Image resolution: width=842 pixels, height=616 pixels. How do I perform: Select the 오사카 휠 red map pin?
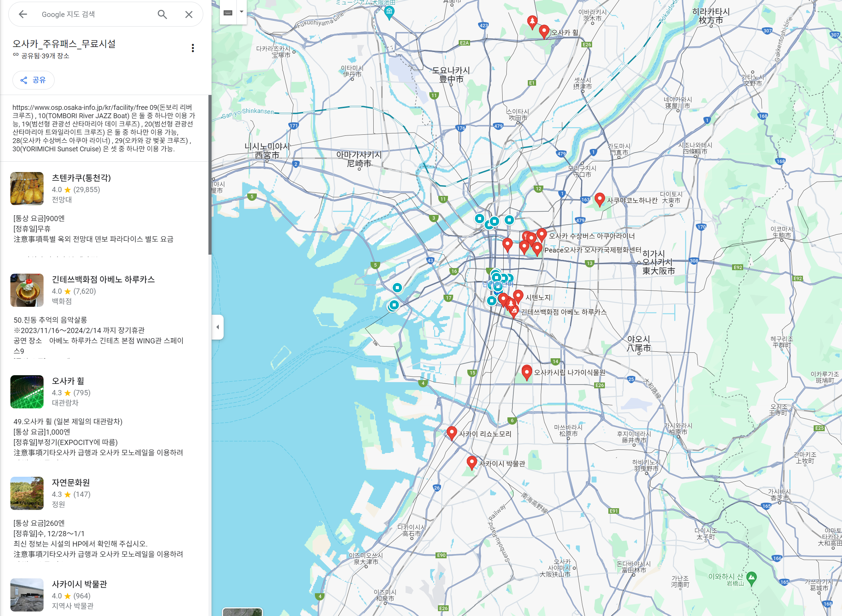coord(544,31)
